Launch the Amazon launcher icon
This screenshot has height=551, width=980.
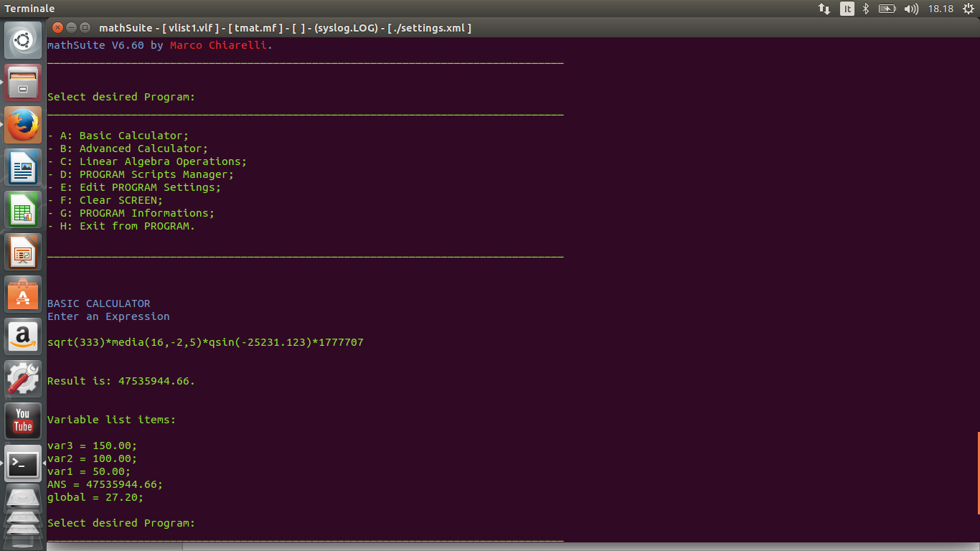pos(23,337)
